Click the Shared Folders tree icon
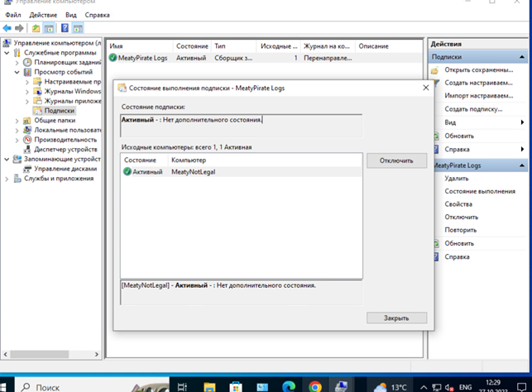This screenshot has width=532, height=392. coord(26,121)
